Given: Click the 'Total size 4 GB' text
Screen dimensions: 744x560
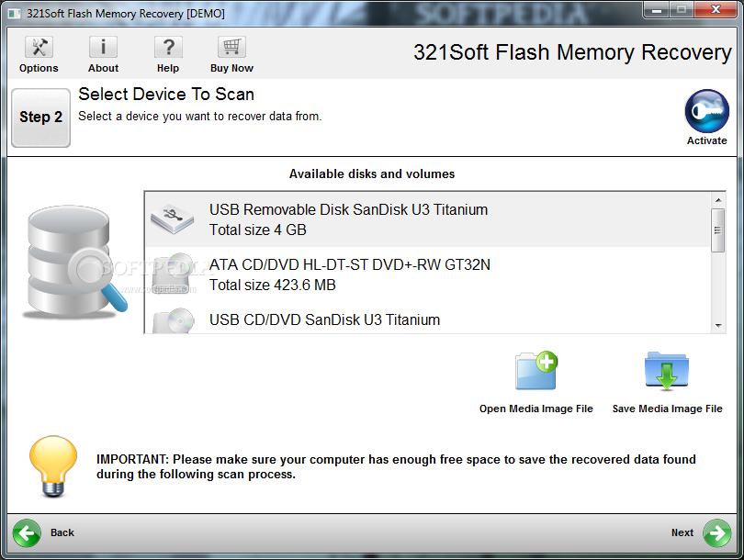Looking at the screenshot, I should [x=258, y=230].
